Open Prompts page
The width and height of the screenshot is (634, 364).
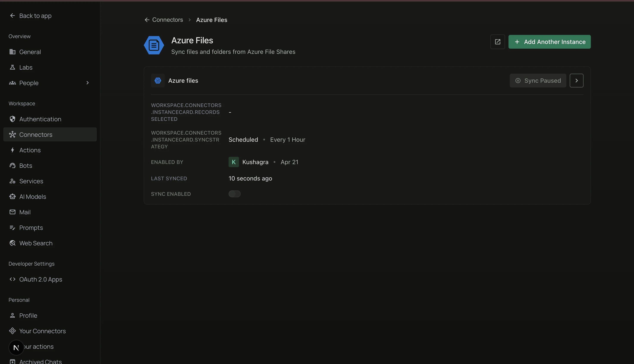50,227
